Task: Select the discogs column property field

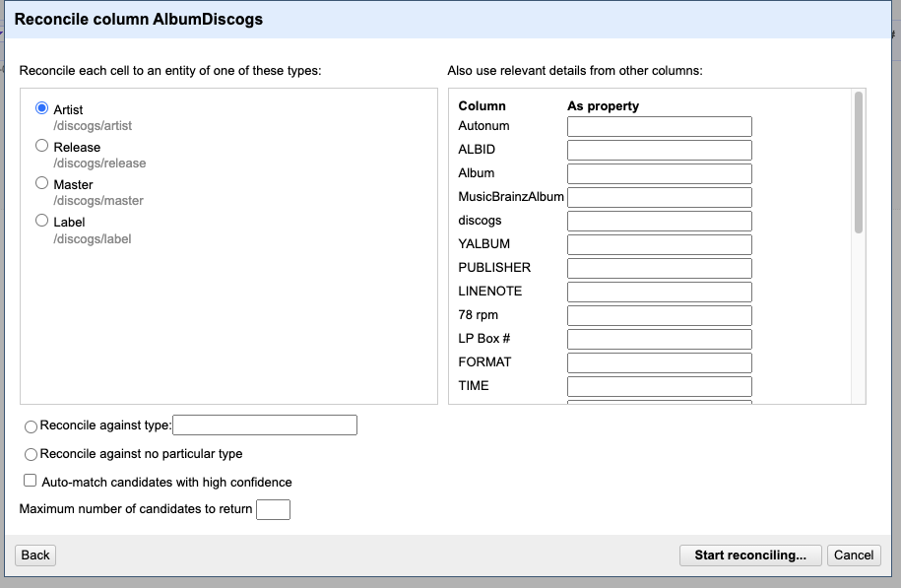Action: tap(659, 221)
